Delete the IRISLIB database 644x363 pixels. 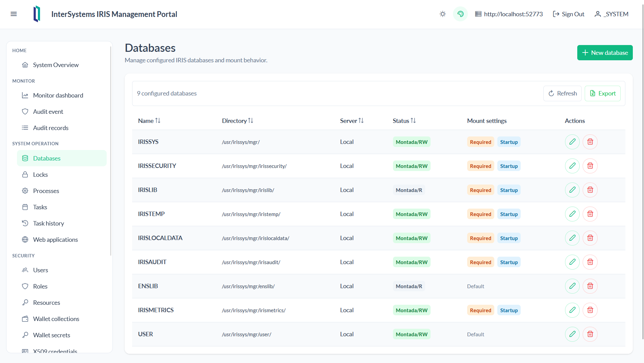590,190
